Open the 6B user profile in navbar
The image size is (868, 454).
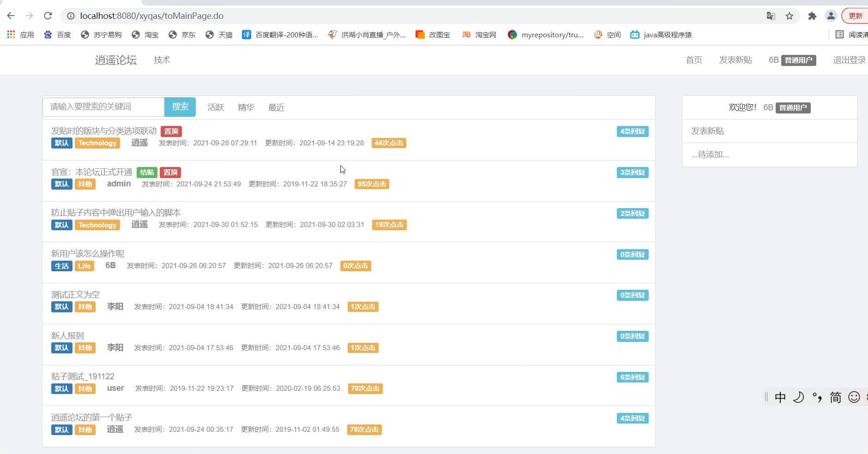(x=792, y=60)
